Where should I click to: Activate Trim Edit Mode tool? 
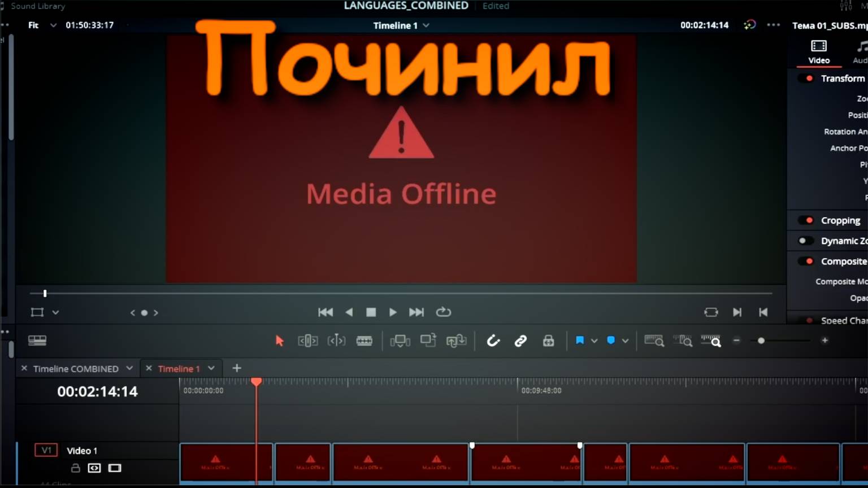pos(307,341)
